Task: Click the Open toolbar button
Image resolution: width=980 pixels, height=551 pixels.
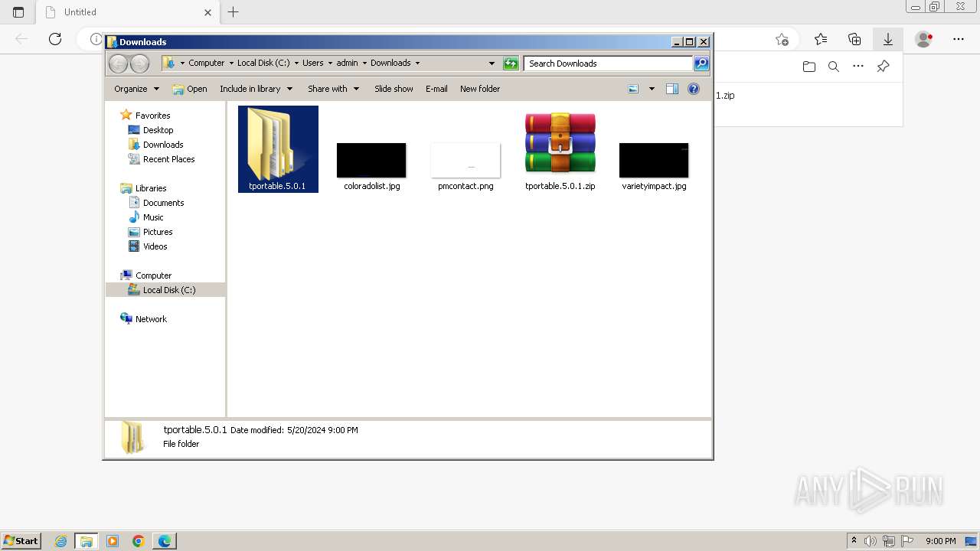Action: tap(190, 89)
